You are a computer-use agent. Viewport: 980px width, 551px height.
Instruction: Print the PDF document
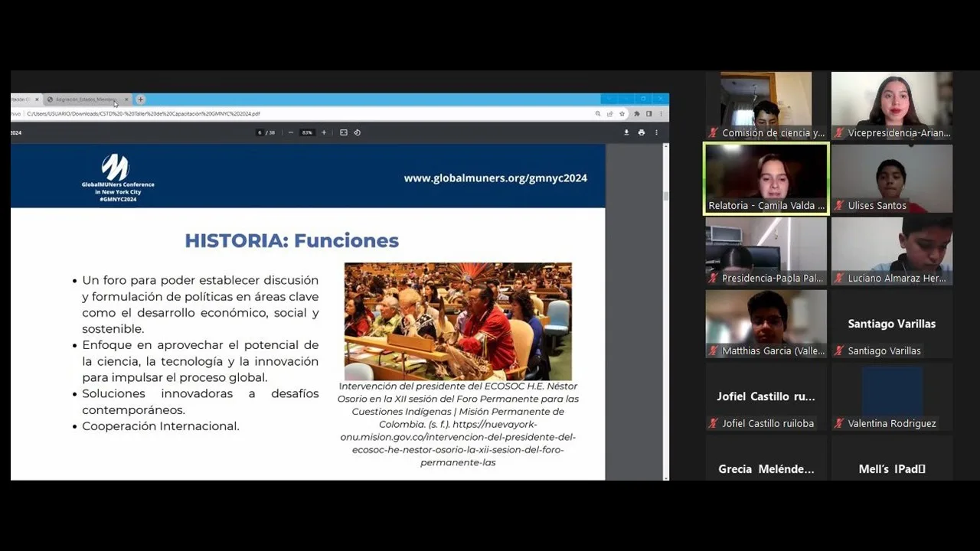click(x=641, y=132)
